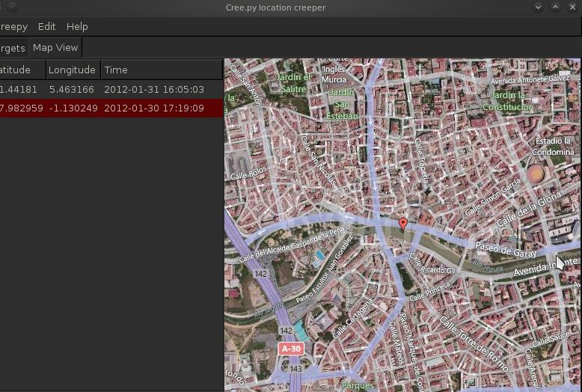Open the Edit menu
The height and width of the screenshot is (392, 582).
coord(46,26)
